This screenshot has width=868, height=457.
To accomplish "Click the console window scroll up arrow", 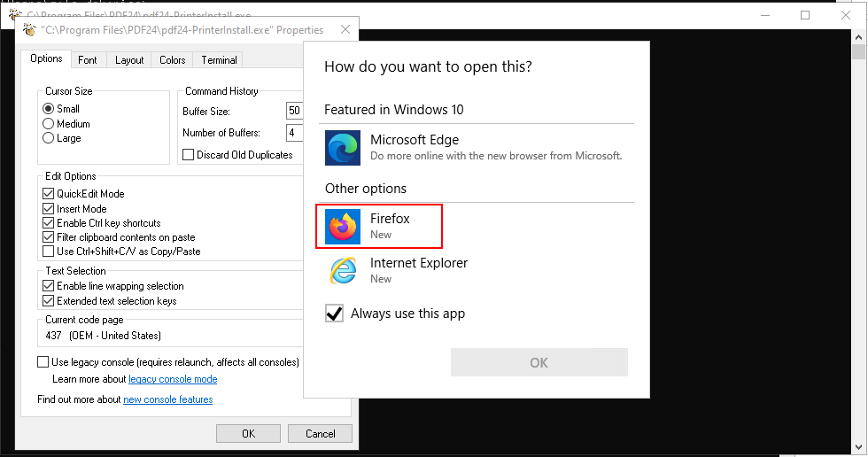I will [858, 37].
